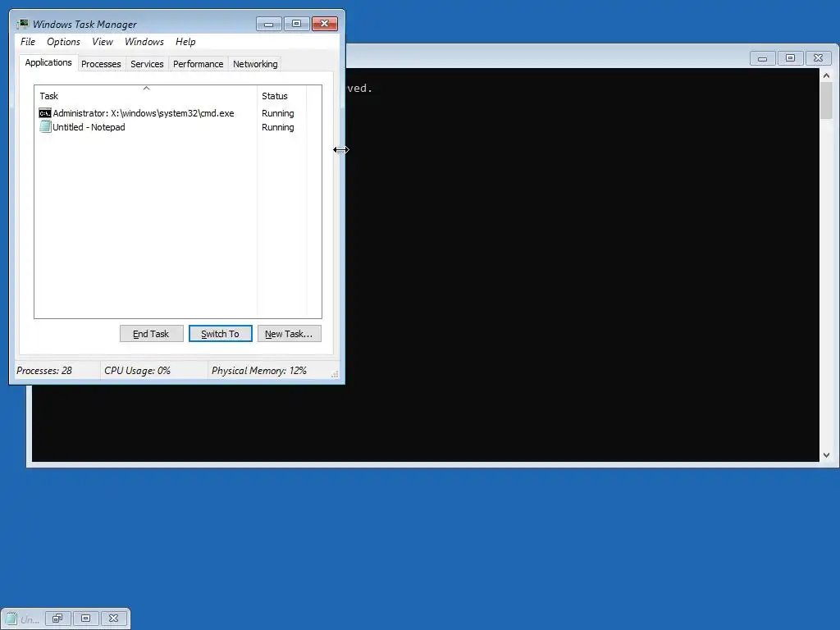Maximize the Windows Task Manager window
The width and height of the screenshot is (840, 630).
296,24
